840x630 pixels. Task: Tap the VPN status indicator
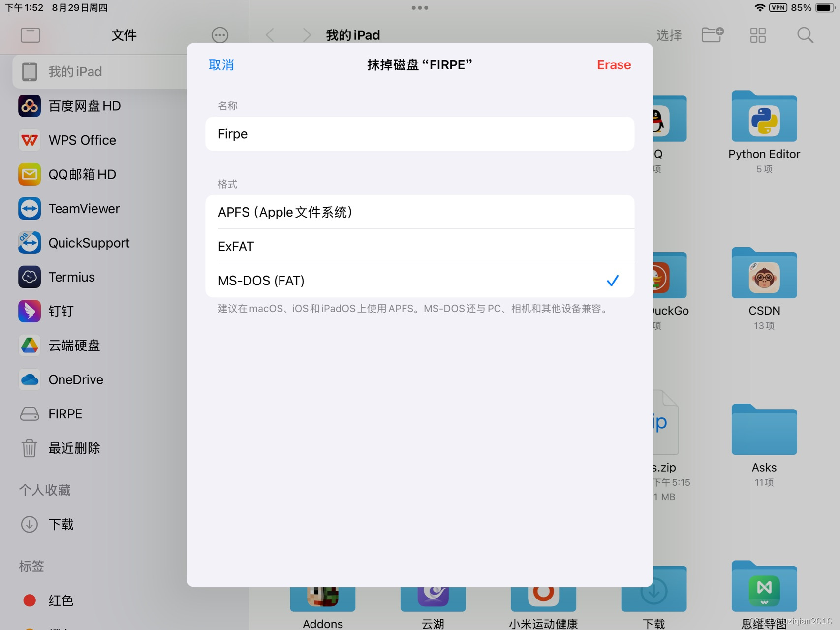[778, 8]
